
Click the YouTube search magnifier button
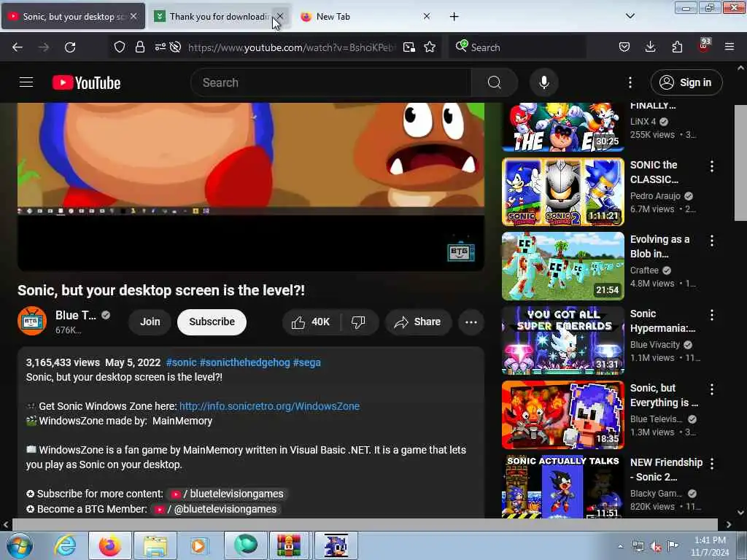(x=495, y=82)
